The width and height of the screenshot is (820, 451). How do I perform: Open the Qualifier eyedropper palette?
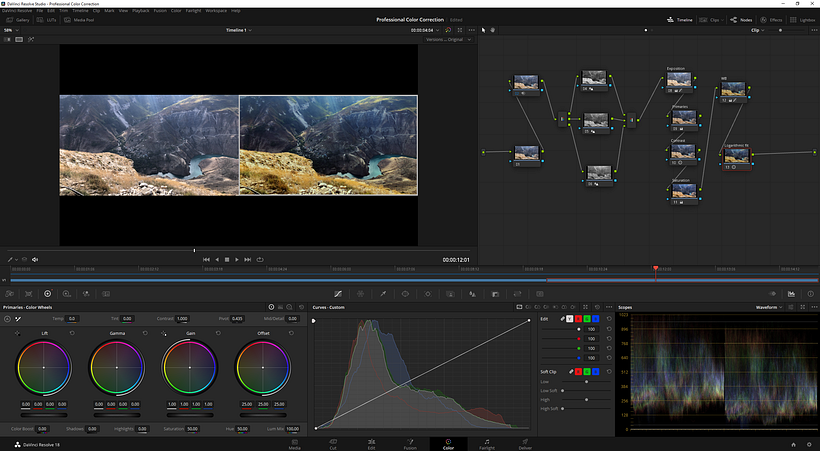coord(383,294)
